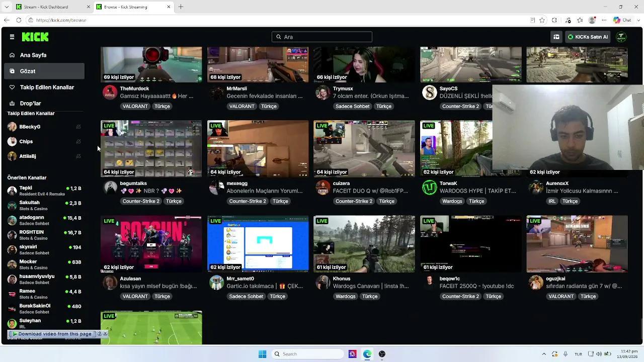Viewport: 644px width, 362px height.
Task: Open the tab list dropdown arrow
Action: (7, 7)
